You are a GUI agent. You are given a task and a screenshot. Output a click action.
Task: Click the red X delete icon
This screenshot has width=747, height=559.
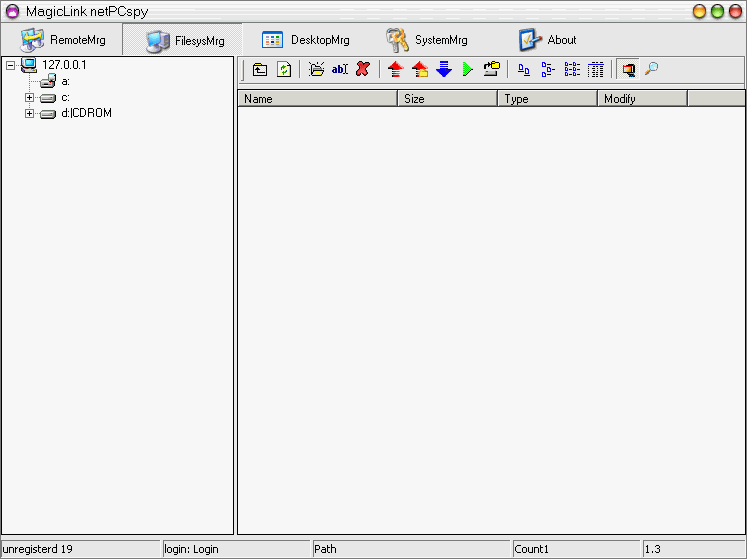363,70
